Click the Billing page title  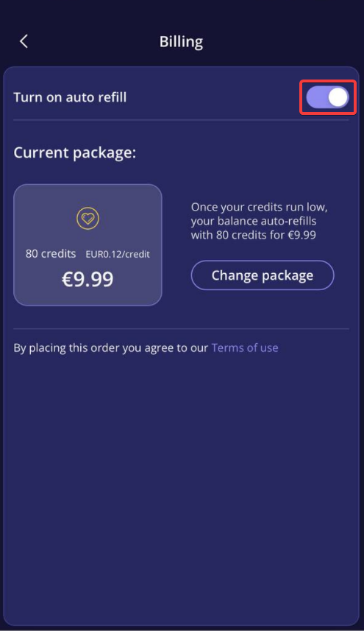(181, 41)
